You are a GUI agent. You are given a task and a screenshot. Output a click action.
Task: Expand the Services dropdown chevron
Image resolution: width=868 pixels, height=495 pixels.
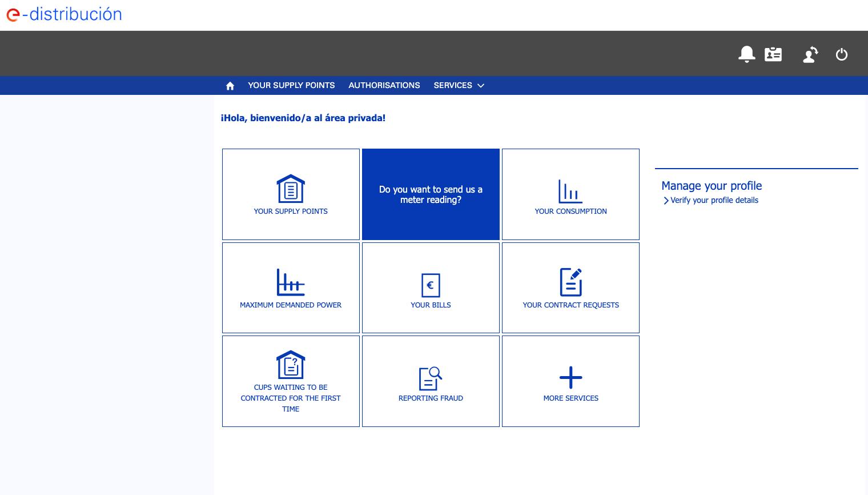481,86
